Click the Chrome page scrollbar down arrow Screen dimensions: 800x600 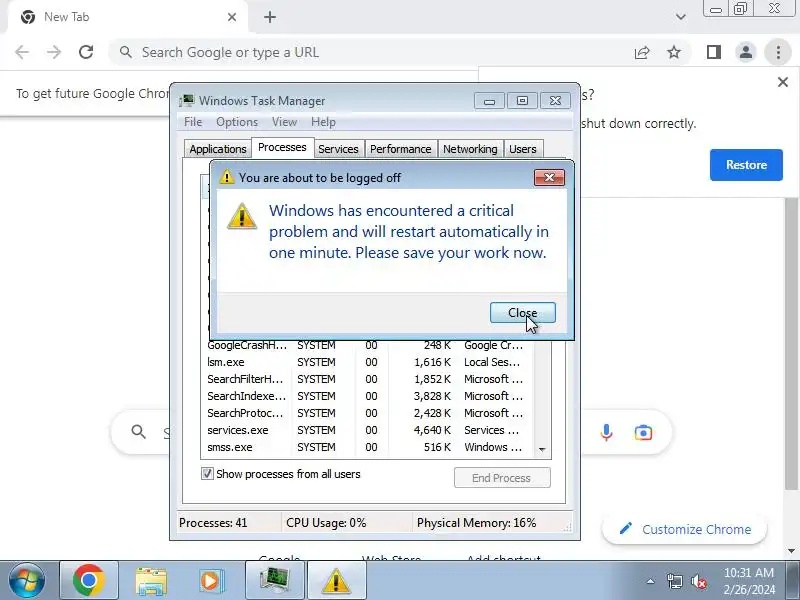(791, 551)
